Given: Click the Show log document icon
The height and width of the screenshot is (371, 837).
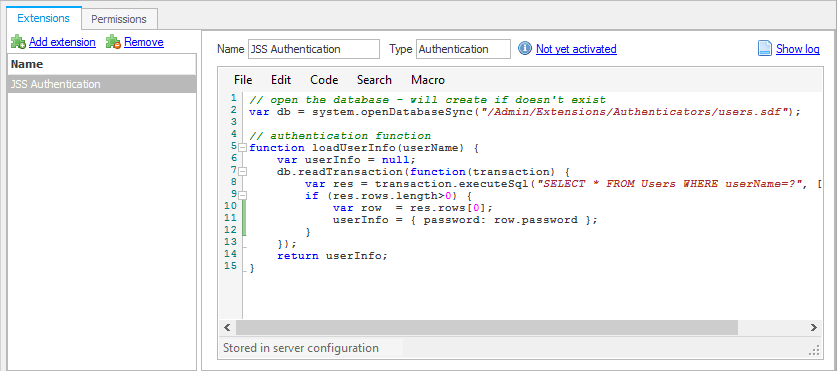Looking at the screenshot, I should pyautogui.click(x=765, y=49).
